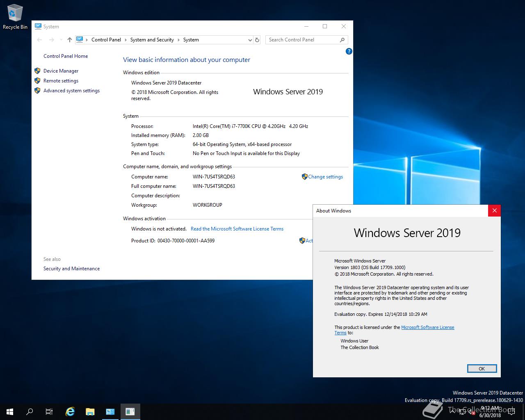Image resolution: width=525 pixels, height=420 pixels.
Task: Click 'Windows Server 2019 Datacenter' edition text
Action: coord(167,83)
